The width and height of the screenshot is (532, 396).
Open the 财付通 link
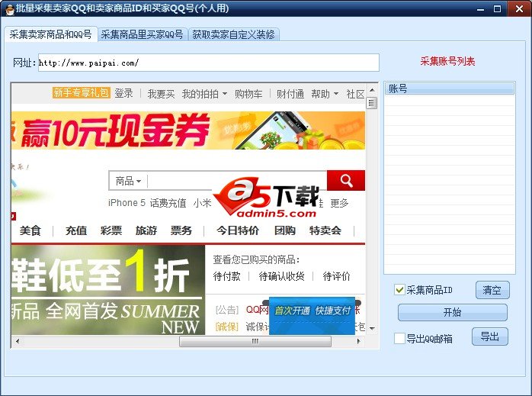[290, 94]
